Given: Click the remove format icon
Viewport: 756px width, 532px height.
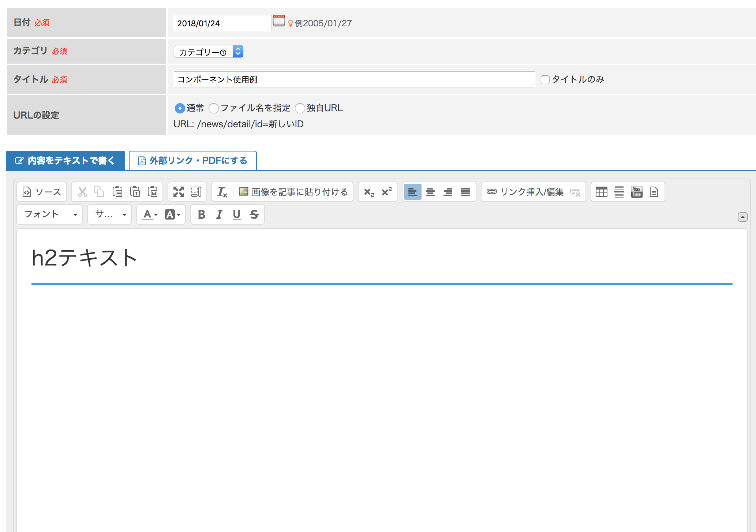Looking at the screenshot, I should pos(222,192).
